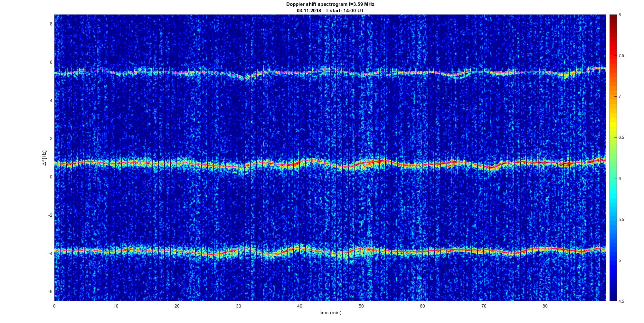Click y-axis tick label '4'

pyautogui.click(x=51, y=100)
